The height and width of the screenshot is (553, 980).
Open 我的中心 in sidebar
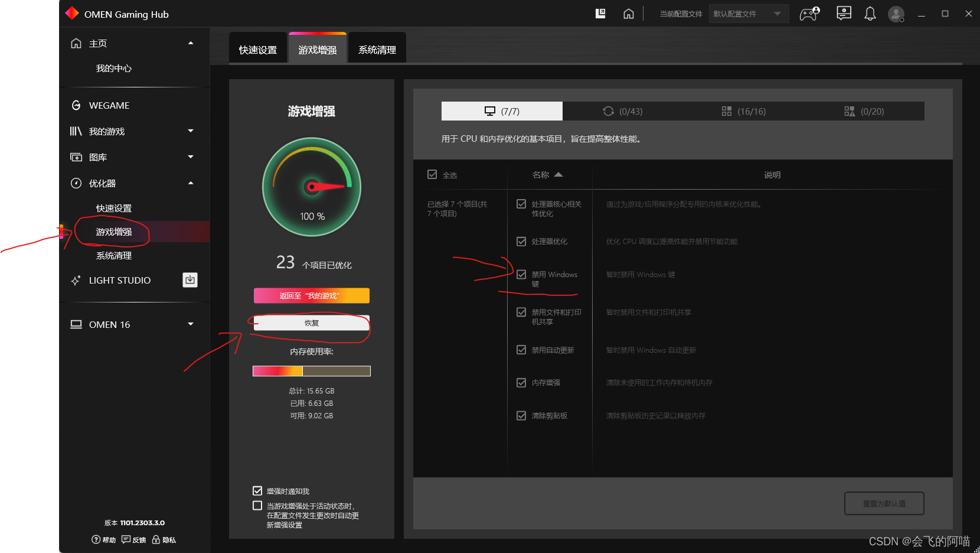point(114,69)
